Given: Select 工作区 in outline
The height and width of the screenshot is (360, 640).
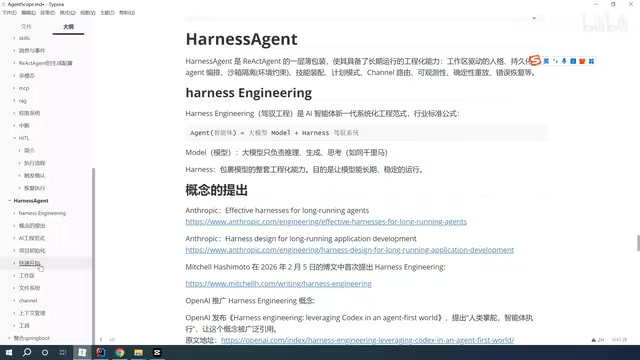Looking at the screenshot, I should (27, 276).
